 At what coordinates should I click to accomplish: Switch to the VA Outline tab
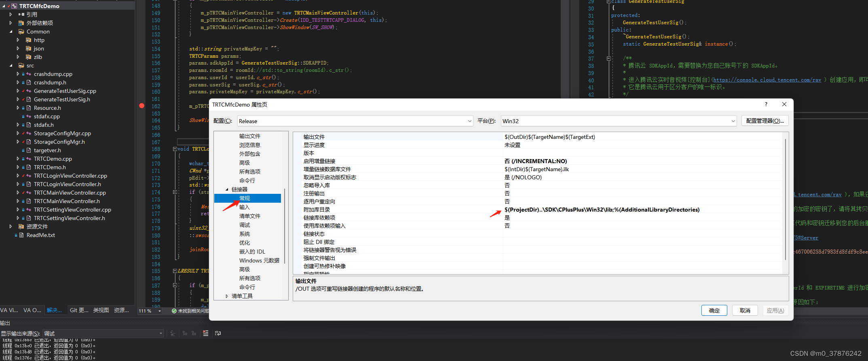[32, 310]
